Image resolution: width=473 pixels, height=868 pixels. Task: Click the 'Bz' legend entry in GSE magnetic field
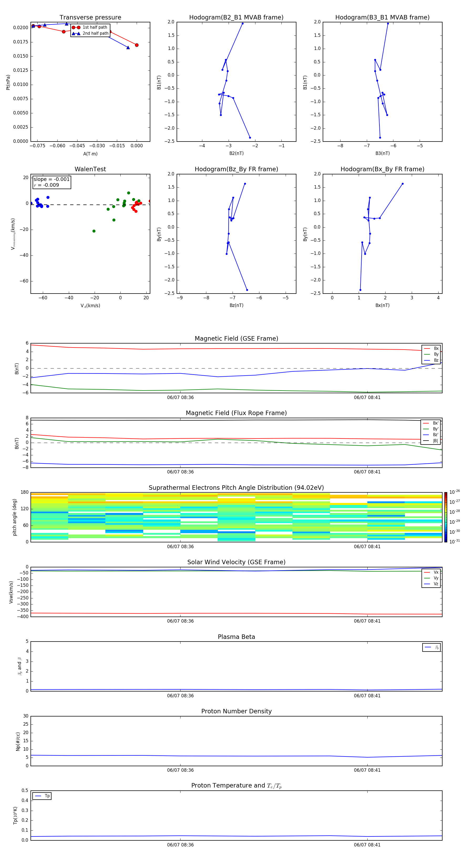click(431, 360)
